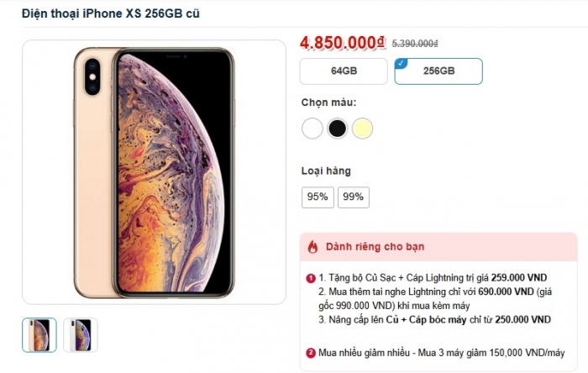Choose the 99% condition option
588x373 pixels.
pos(353,197)
